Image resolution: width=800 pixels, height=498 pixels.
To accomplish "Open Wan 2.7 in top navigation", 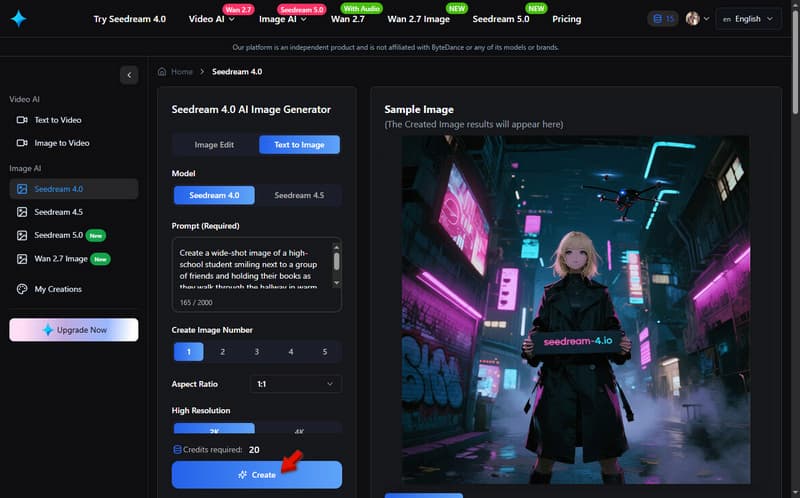I will coord(347,19).
